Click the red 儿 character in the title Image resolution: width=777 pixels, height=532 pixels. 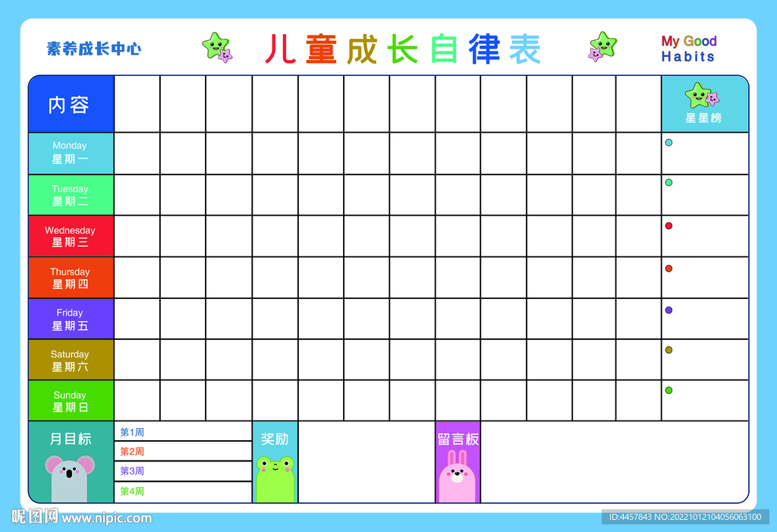281,49
